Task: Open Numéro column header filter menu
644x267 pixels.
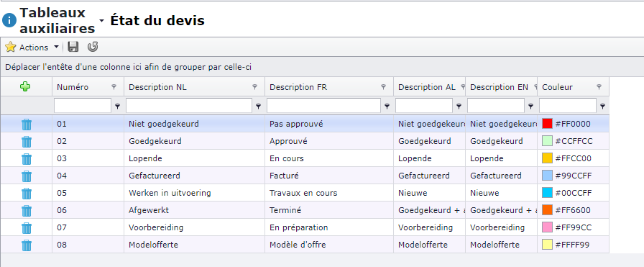Action: (x=114, y=87)
